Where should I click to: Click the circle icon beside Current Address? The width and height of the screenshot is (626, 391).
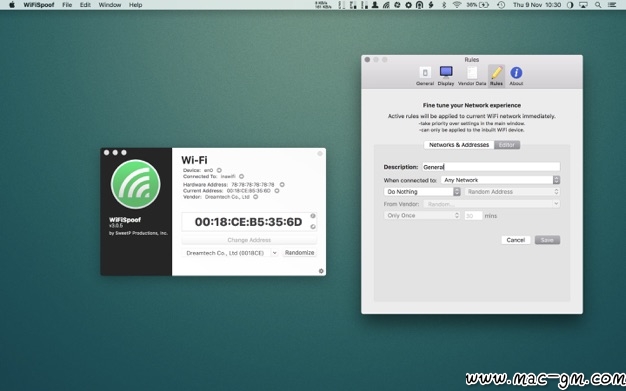277,191
